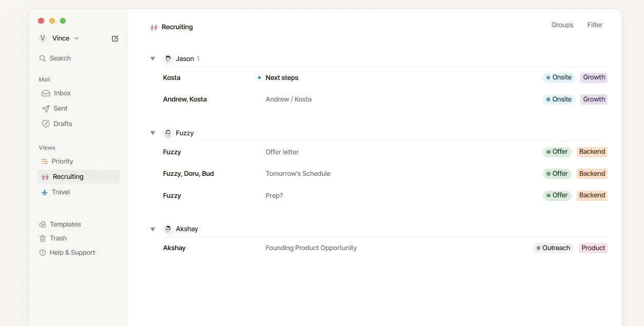
Task: Open the Groups menu
Action: (x=562, y=25)
